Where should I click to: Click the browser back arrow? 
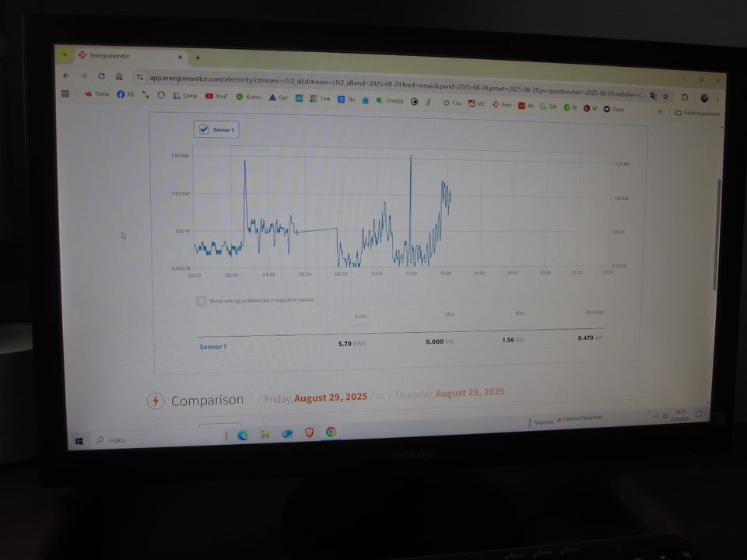(66, 75)
